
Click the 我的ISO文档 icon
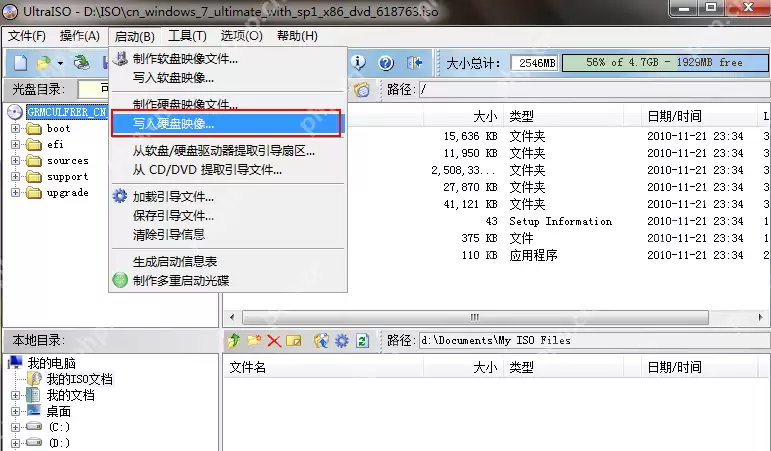pyautogui.click(x=34, y=379)
